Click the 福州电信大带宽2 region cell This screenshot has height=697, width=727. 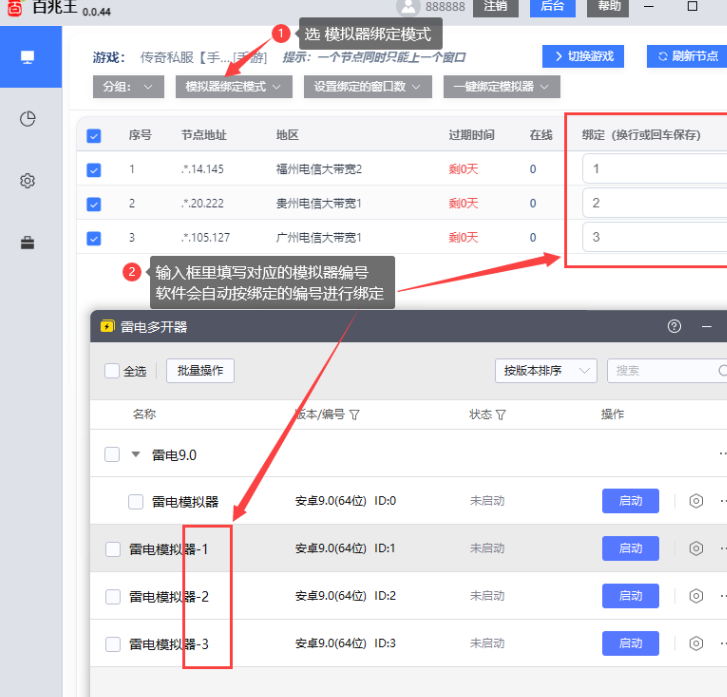319,169
